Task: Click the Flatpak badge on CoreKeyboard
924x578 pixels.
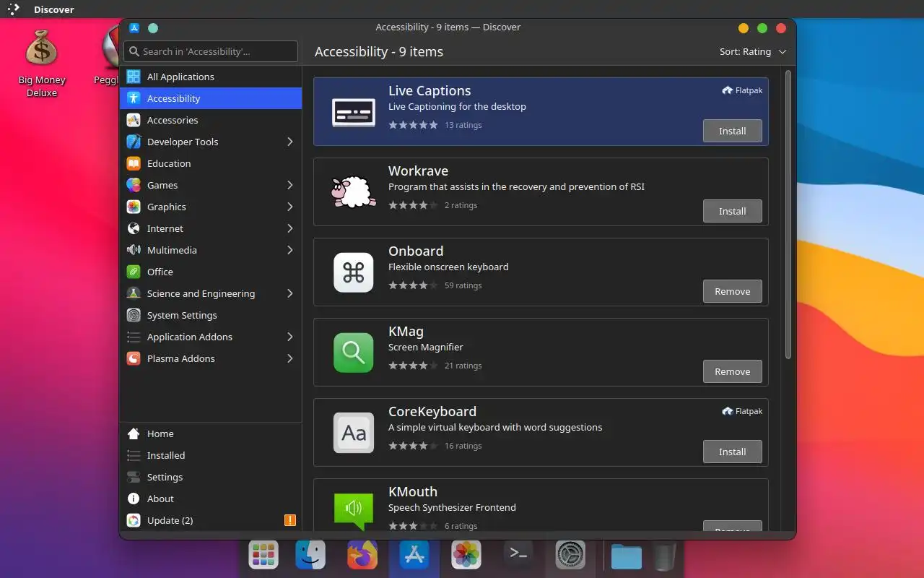Action: pos(742,411)
